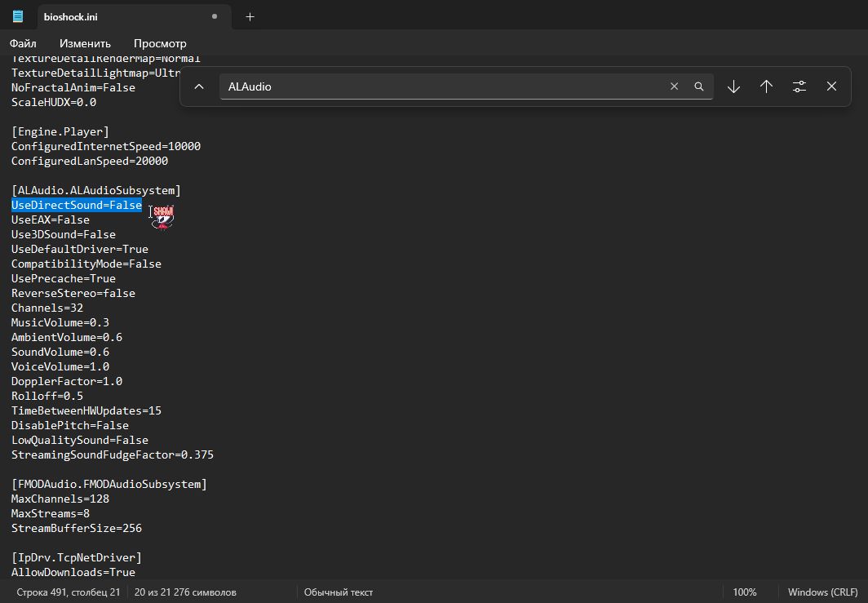Click the highlighted UseDirectSound=False line
The width and height of the screenshot is (868, 603).
pyautogui.click(x=77, y=205)
